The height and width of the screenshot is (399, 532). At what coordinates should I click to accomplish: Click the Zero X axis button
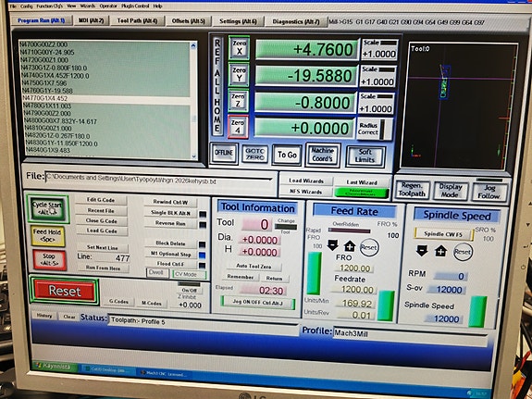(240, 47)
